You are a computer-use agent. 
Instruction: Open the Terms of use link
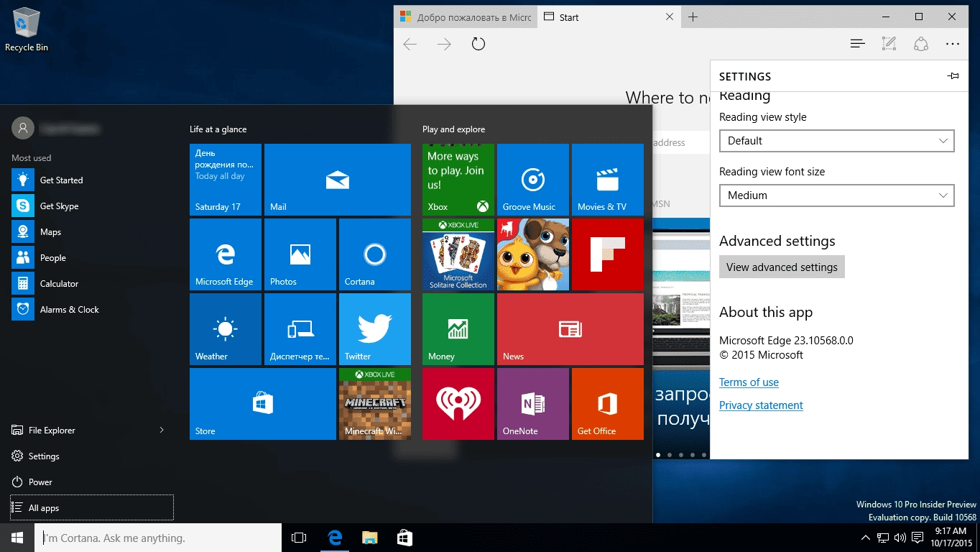[x=749, y=382]
